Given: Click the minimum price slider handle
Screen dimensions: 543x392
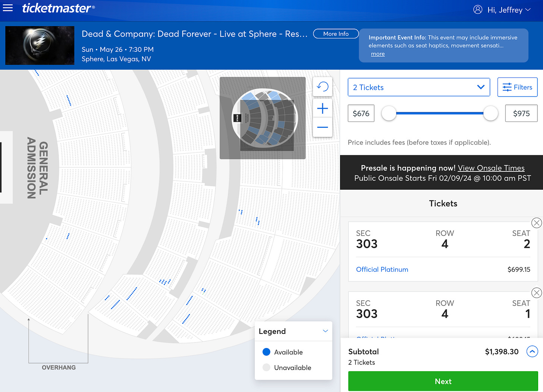Looking at the screenshot, I should point(389,113).
